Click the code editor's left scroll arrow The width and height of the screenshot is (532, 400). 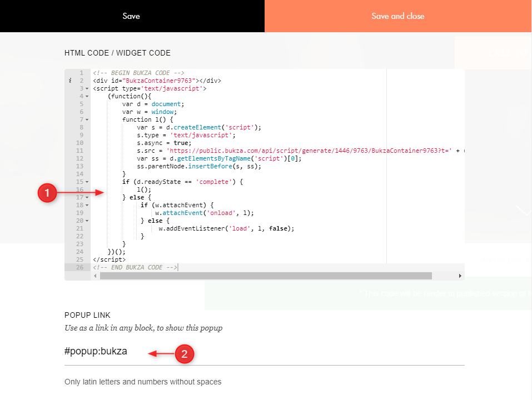[96, 276]
